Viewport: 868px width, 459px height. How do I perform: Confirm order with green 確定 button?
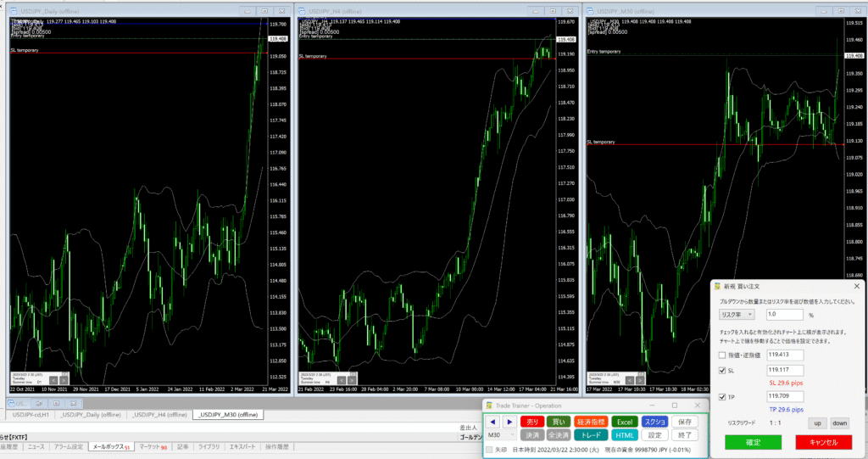753,442
